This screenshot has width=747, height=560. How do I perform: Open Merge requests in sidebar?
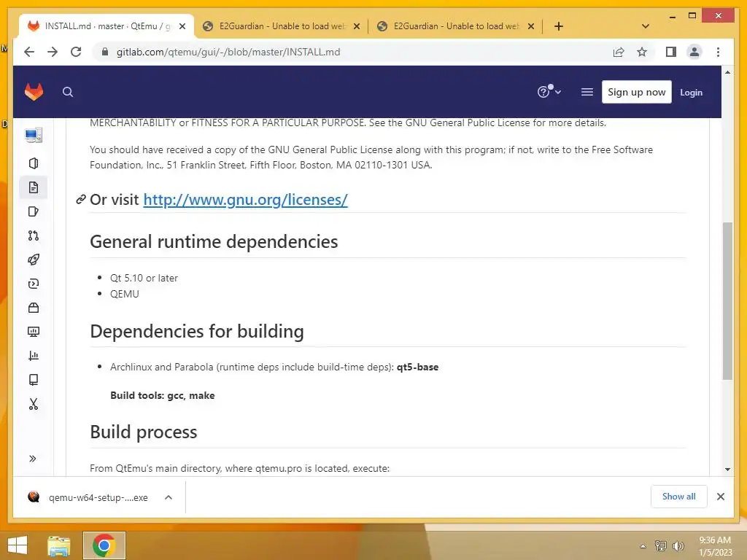tap(34, 236)
